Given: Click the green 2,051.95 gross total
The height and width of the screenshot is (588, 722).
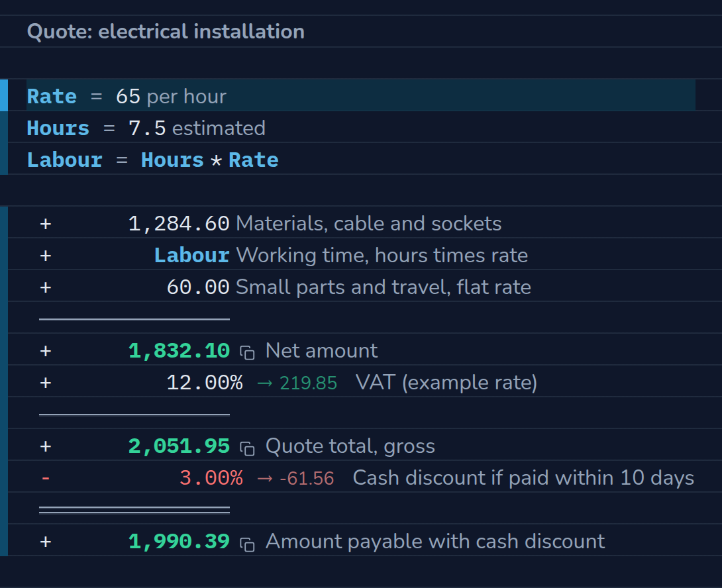Looking at the screenshot, I should click(179, 446).
